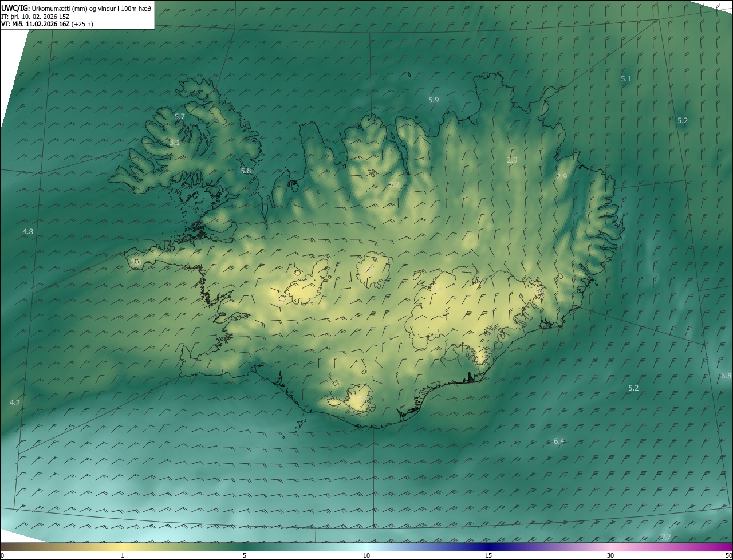Click the 3.1 value label in the Westfjords

(175, 142)
